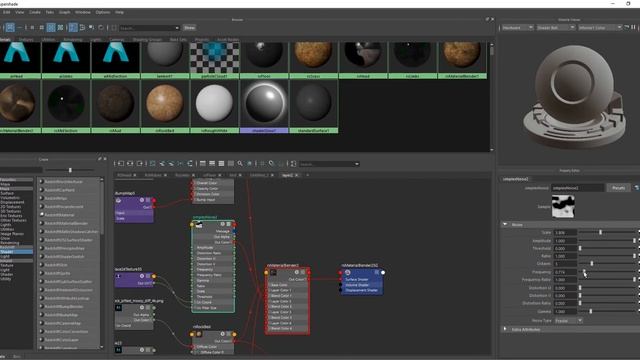
Task: Open the Hardware renderer dropdown in Material Viewer
Action: point(517,27)
